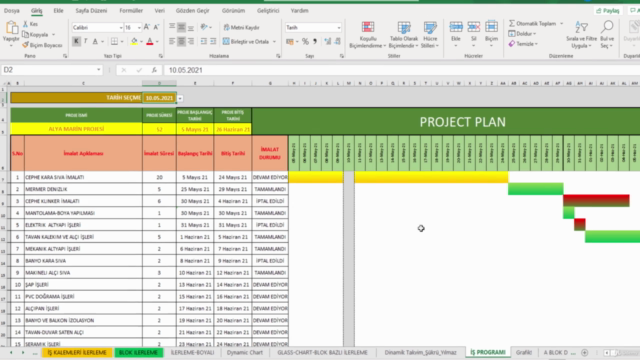Click the Paylaş share button
This screenshot has height=360, width=640.
tap(608, 11)
